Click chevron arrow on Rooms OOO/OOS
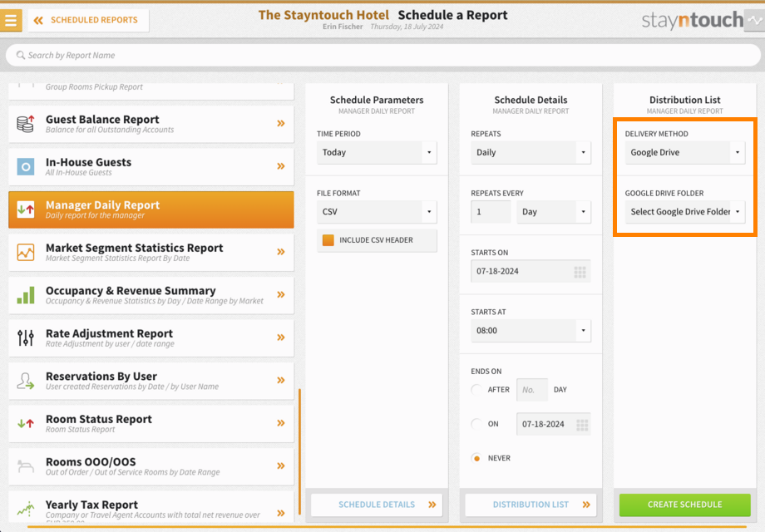Viewport: 765px width, 532px height. 281,466
